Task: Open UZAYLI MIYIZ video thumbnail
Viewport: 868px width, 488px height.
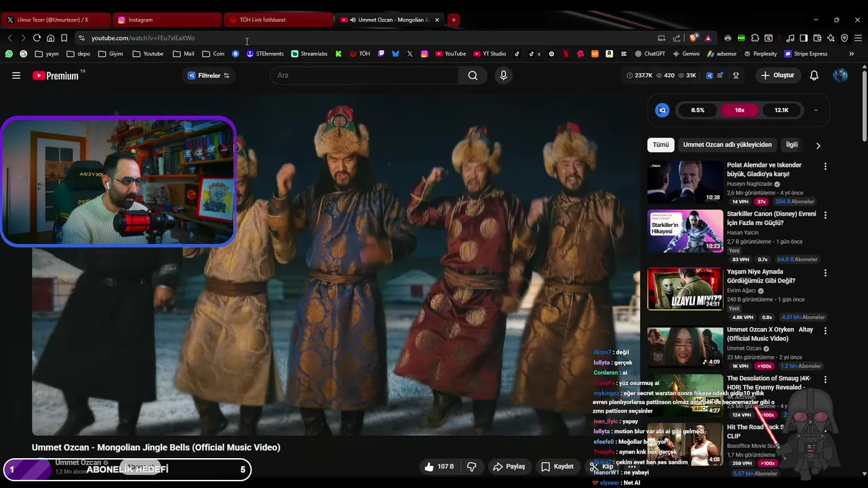Action: [685, 289]
